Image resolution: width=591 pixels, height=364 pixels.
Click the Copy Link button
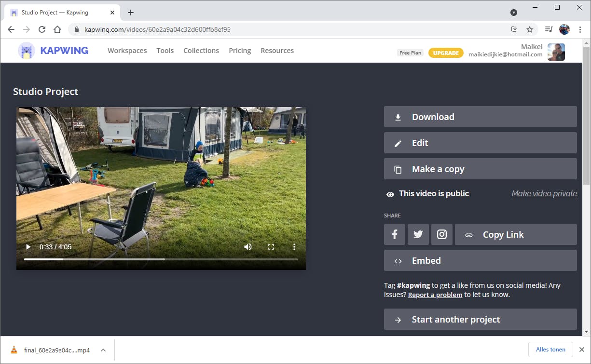pos(516,234)
